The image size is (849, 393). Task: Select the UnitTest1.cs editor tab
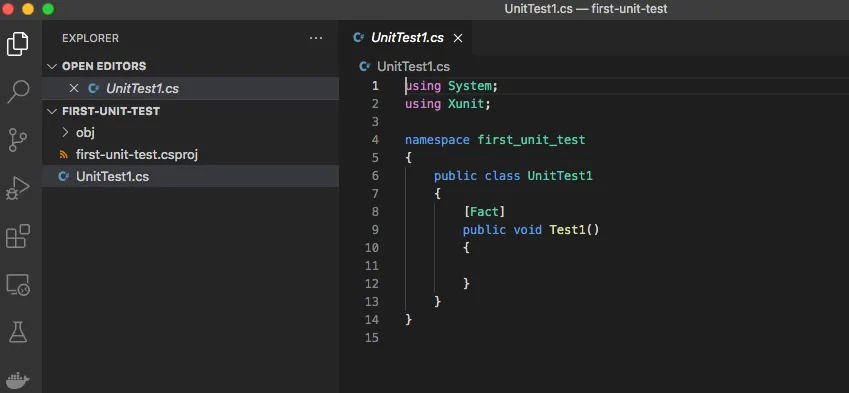pyautogui.click(x=407, y=38)
